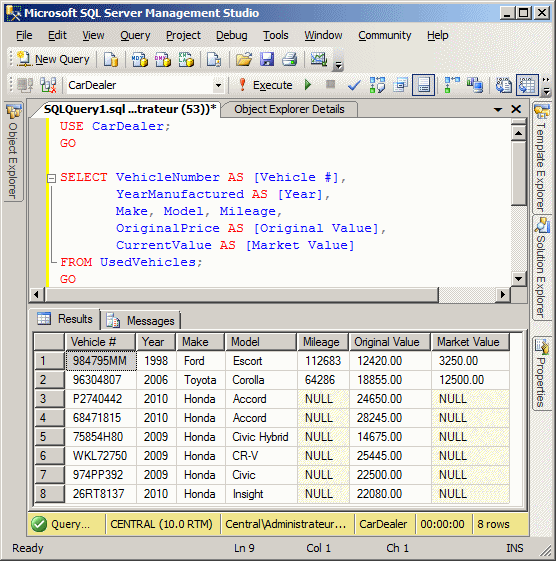
Task: Open the Solution Explorer side tab
Action: coord(542,267)
